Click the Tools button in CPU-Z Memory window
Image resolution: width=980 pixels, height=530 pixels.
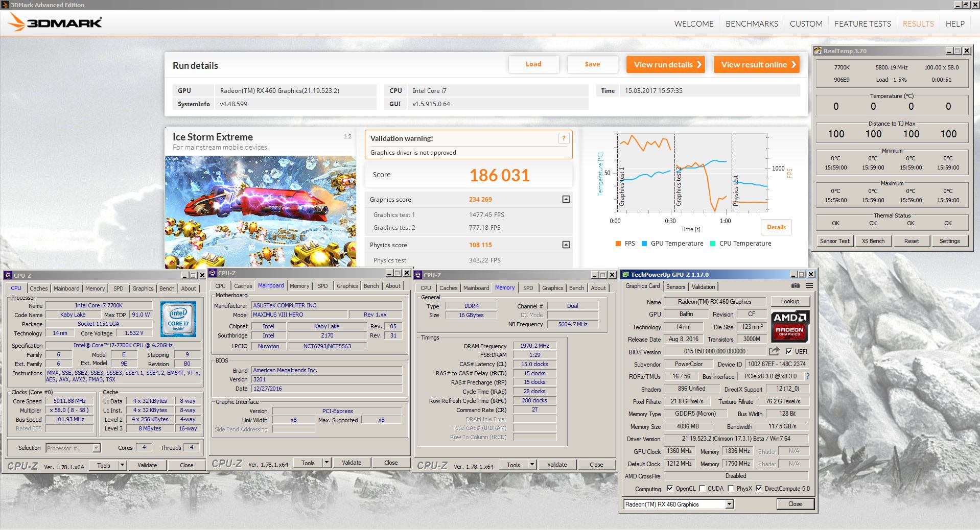click(x=514, y=465)
